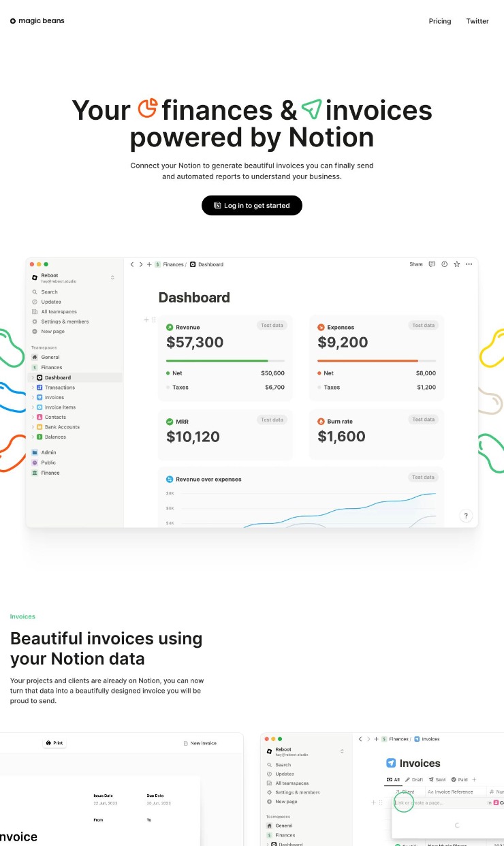This screenshot has height=846, width=504.
Task: Click the Invoice Reference column header
Action: 450,792
